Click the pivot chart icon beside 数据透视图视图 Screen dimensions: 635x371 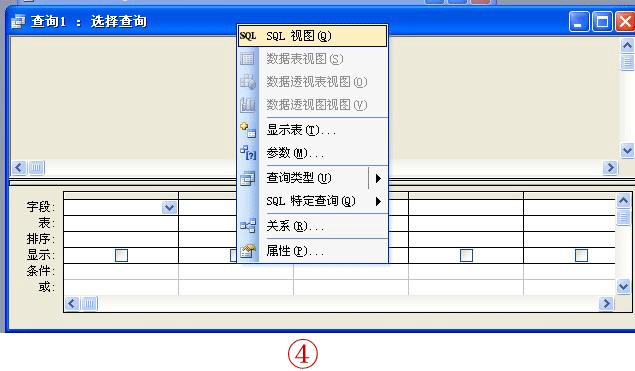248,105
